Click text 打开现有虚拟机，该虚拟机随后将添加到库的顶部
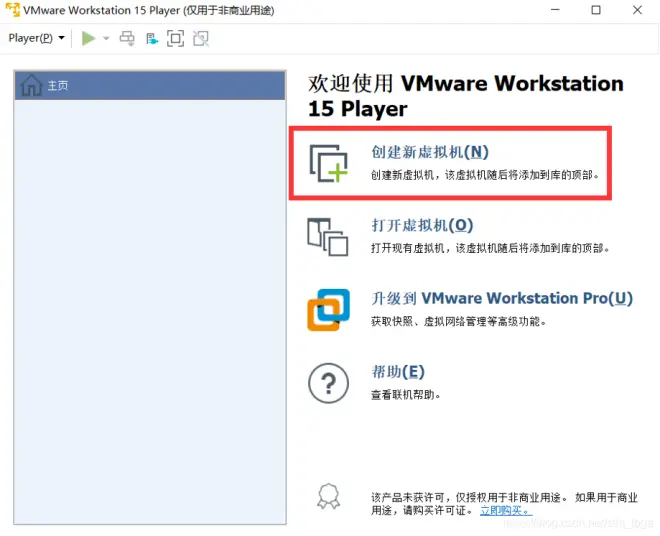This screenshot has height=536, width=660. click(490, 248)
